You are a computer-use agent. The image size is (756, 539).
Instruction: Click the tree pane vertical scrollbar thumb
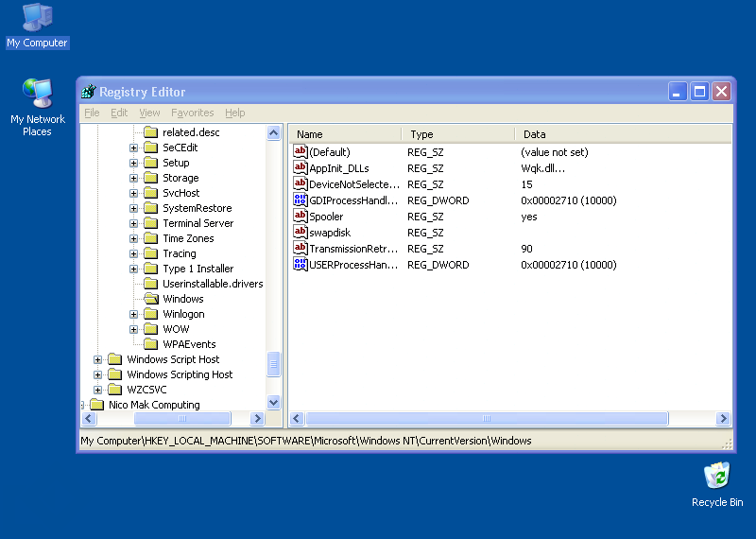coord(273,364)
